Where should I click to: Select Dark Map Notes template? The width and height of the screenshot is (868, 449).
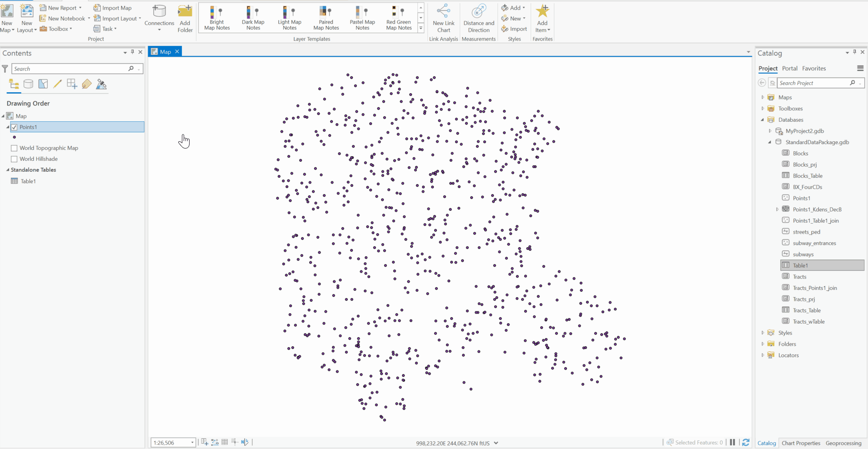[x=253, y=18]
